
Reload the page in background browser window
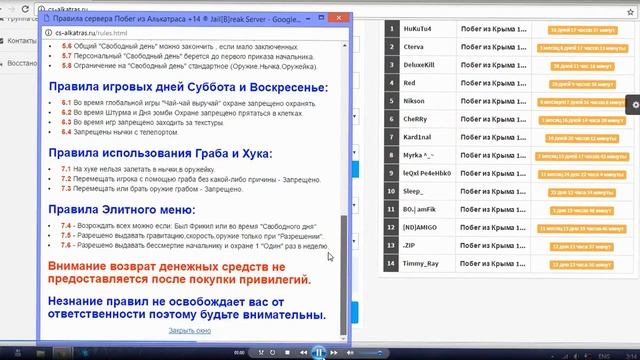pyautogui.click(x=25, y=8)
